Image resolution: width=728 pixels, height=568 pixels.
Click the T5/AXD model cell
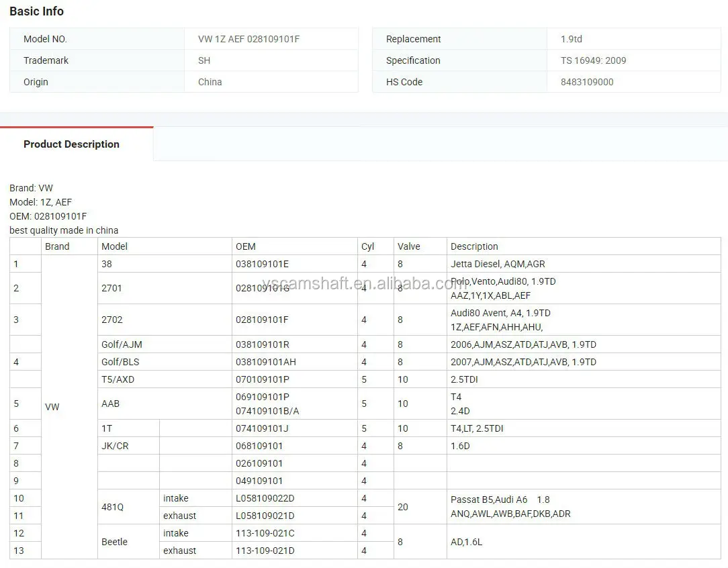[118, 379]
